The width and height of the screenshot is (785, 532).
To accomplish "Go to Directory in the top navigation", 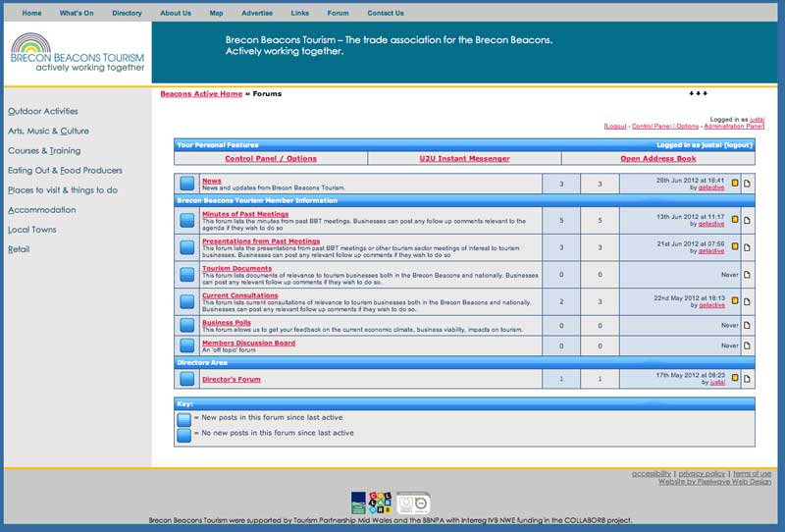I will (x=127, y=13).
